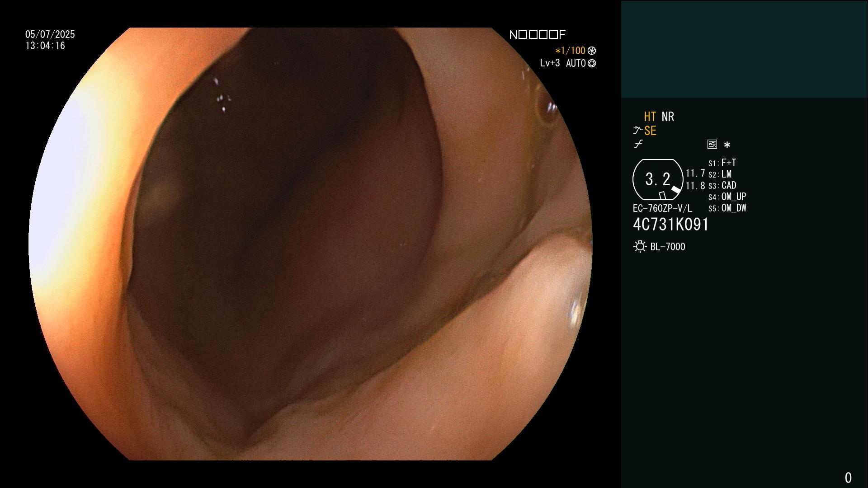Viewport: 868px width, 488px height.
Task: Click the endoscopic live image view
Action: [x=311, y=244]
